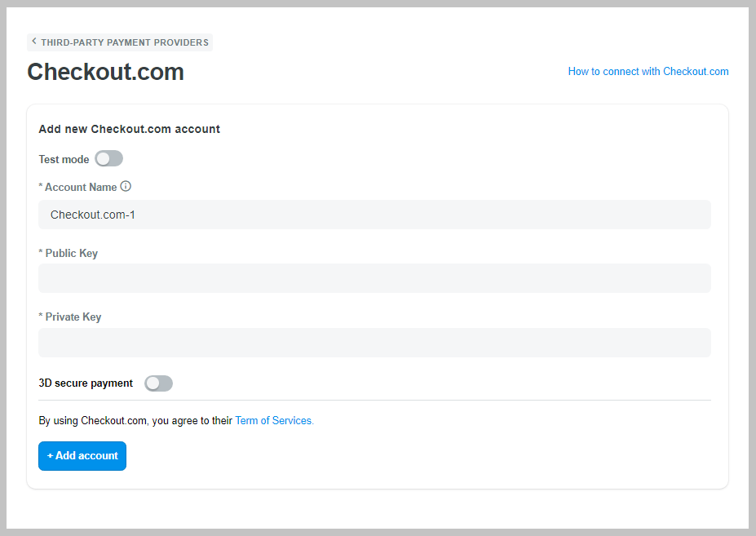Click the Add new Checkout.com account heading
This screenshot has width=756, height=536.
(x=129, y=129)
